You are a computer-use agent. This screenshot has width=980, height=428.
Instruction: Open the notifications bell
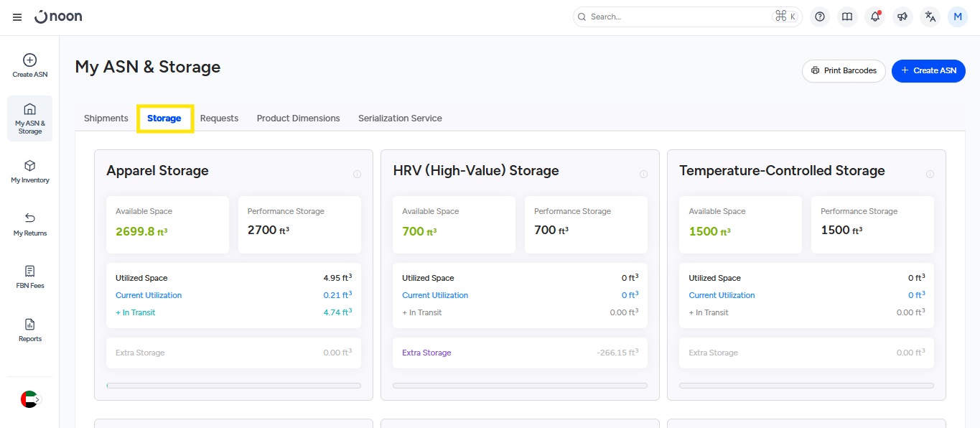click(x=874, y=17)
